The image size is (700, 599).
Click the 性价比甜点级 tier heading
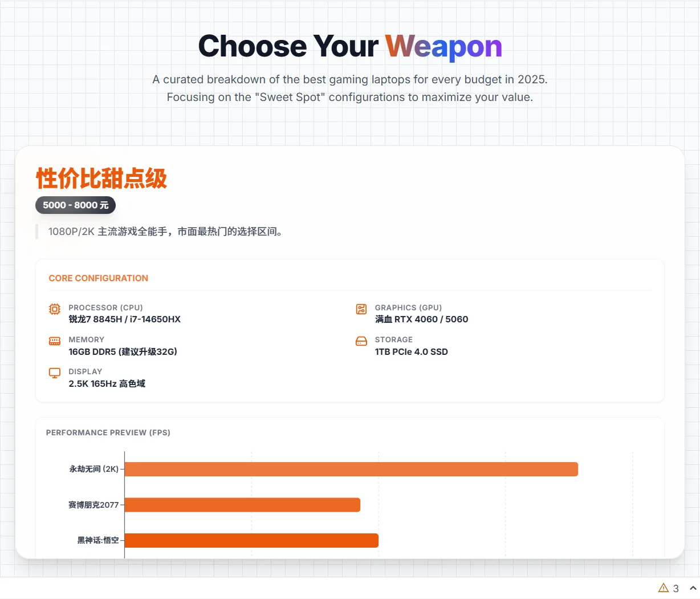click(101, 178)
